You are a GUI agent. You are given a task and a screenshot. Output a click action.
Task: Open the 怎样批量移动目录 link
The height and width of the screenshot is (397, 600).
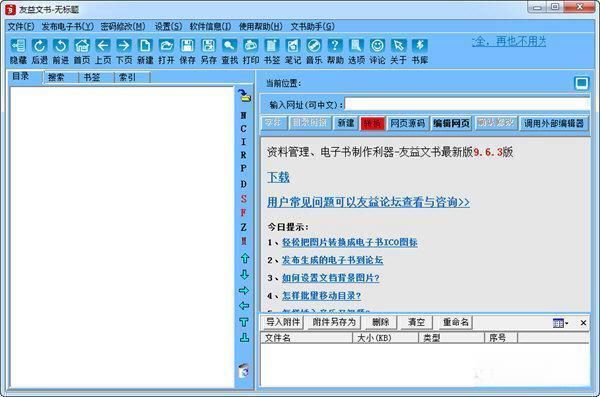point(321,296)
